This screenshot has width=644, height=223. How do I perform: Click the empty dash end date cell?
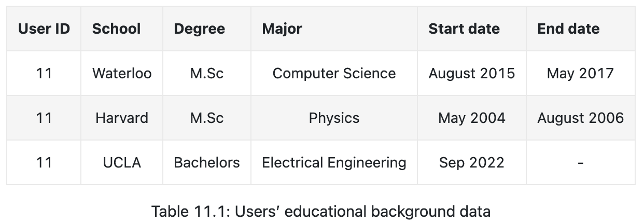(581, 162)
